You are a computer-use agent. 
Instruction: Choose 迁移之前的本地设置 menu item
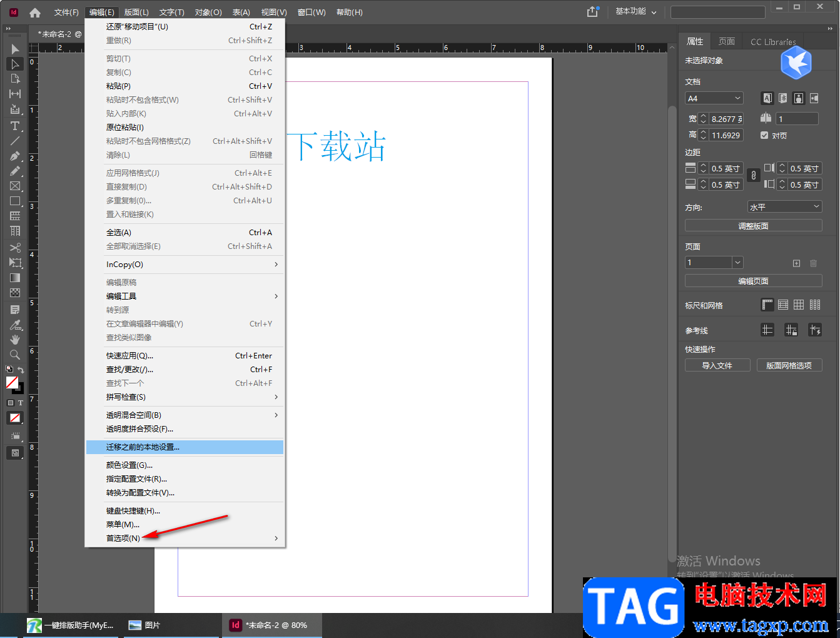[x=185, y=447]
